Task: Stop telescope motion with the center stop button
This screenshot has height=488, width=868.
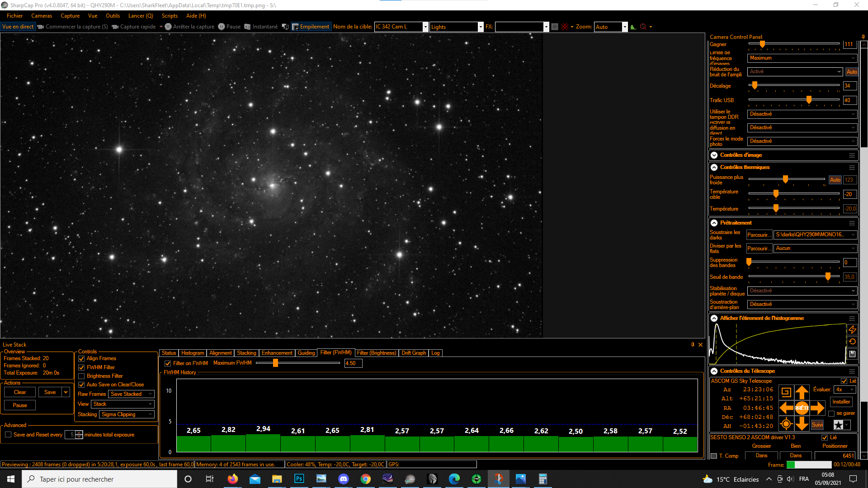Action: click(x=802, y=408)
